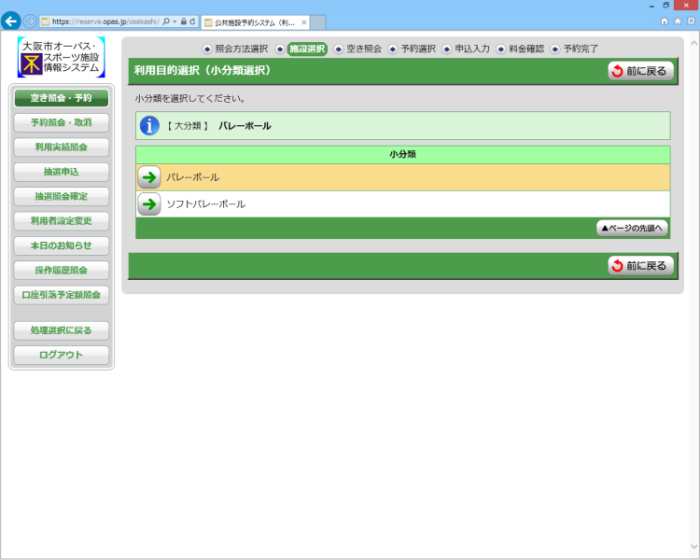Click ページの先頭へ button
The width and height of the screenshot is (700, 560).
632,228
